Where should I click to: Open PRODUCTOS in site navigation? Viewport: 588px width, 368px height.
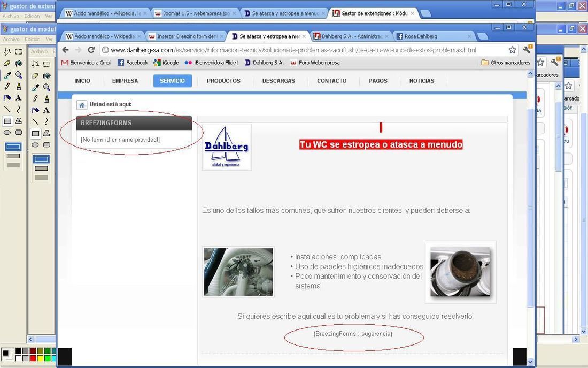tap(223, 81)
